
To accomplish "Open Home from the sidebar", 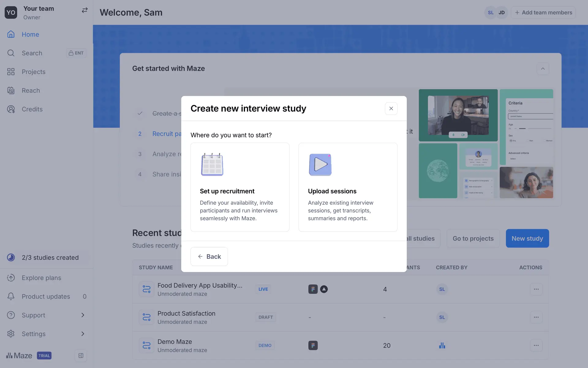I will pos(30,34).
